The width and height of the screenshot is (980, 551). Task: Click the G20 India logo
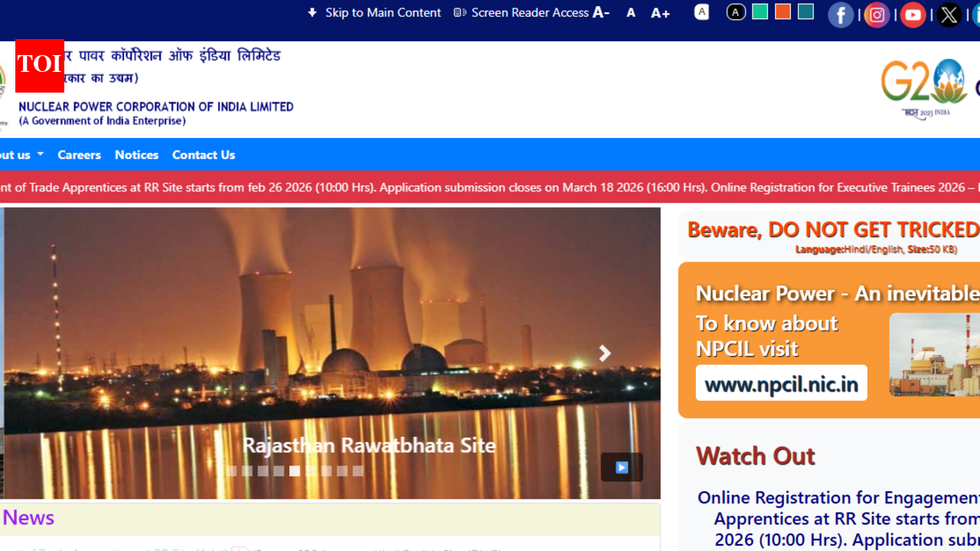pos(924,89)
